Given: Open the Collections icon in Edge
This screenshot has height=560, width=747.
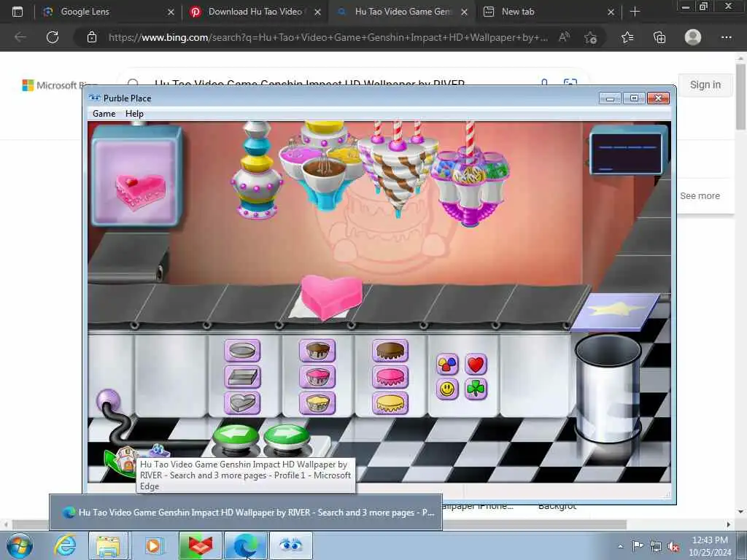Looking at the screenshot, I should point(659,37).
